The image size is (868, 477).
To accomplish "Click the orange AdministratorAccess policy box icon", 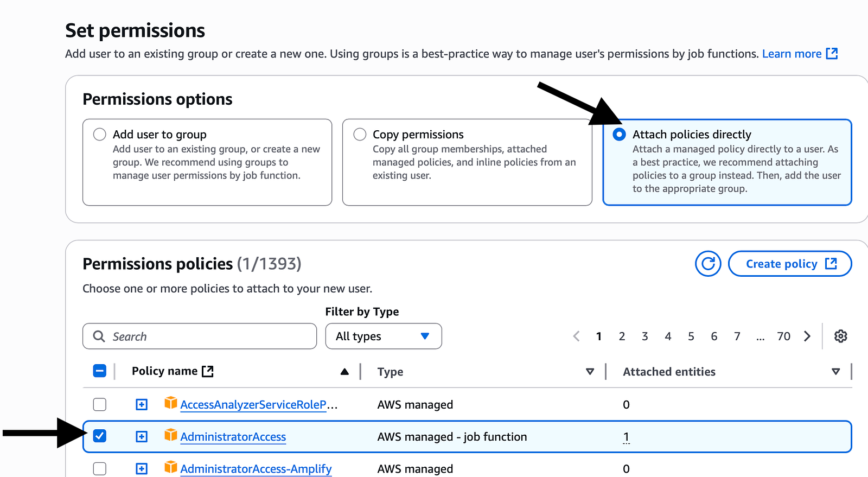I will click(171, 435).
